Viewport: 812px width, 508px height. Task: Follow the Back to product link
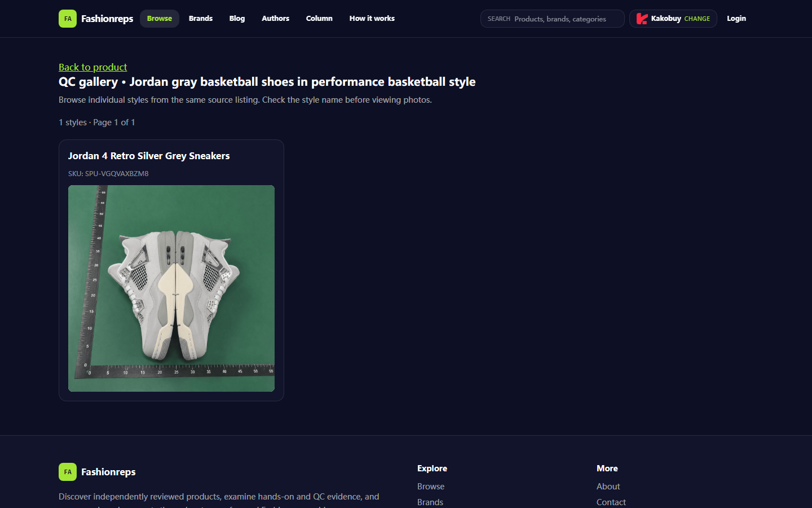point(93,67)
